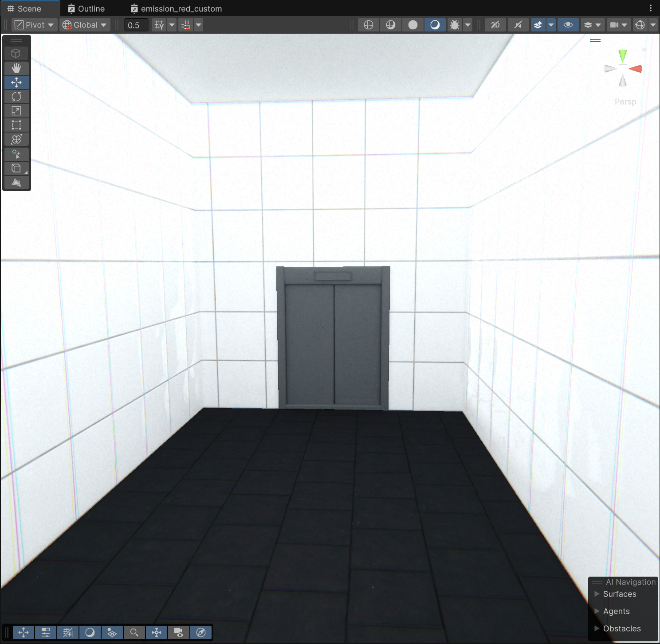Select the Move tool in Tools overlay
660x644 pixels.
click(16, 82)
